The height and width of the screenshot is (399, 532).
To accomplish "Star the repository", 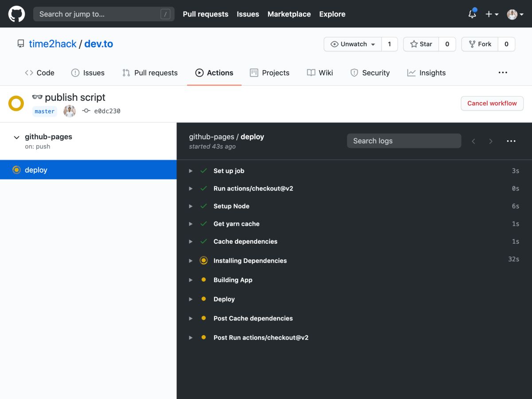I will (x=421, y=44).
